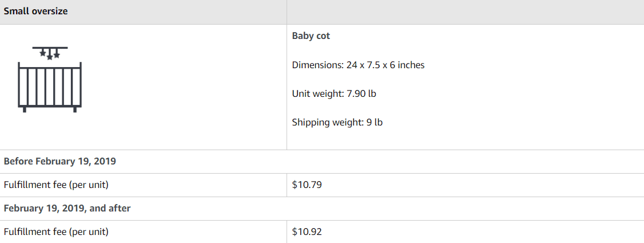Select the Small oversize header
This screenshot has height=243, width=644.
[x=35, y=11]
